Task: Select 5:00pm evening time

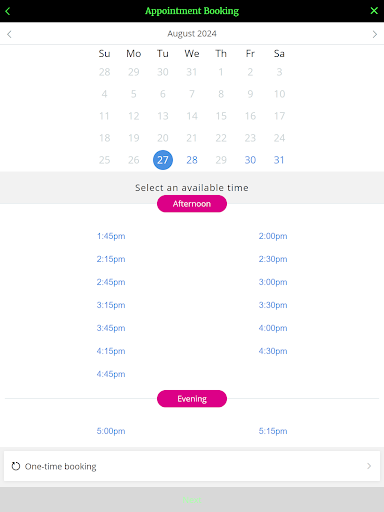Action: (111, 431)
